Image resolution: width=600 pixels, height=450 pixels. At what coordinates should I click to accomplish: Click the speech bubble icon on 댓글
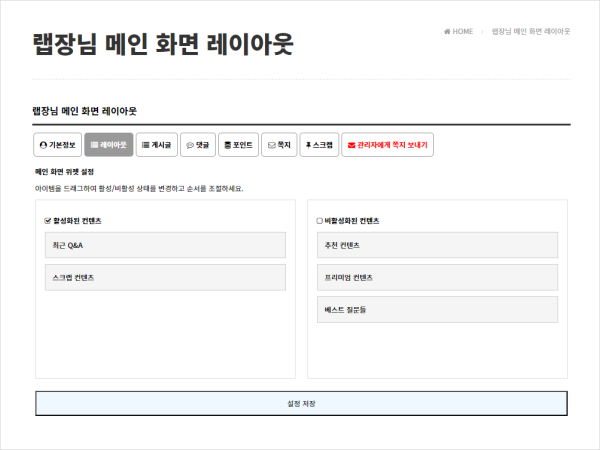[190, 145]
